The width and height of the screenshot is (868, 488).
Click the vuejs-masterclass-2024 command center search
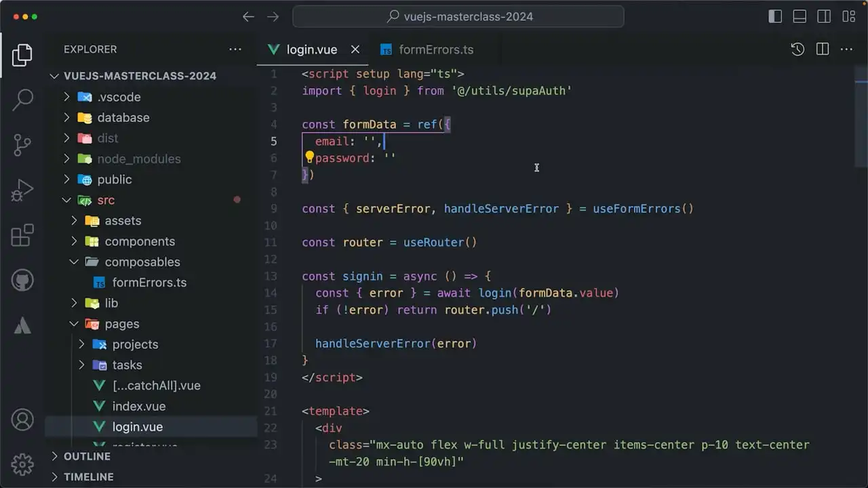(458, 17)
